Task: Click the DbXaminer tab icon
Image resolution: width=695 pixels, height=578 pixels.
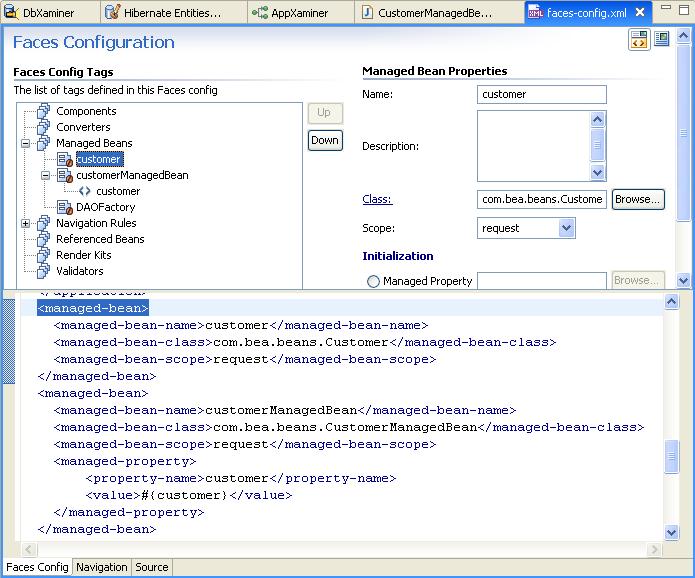Action: point(11,12)
